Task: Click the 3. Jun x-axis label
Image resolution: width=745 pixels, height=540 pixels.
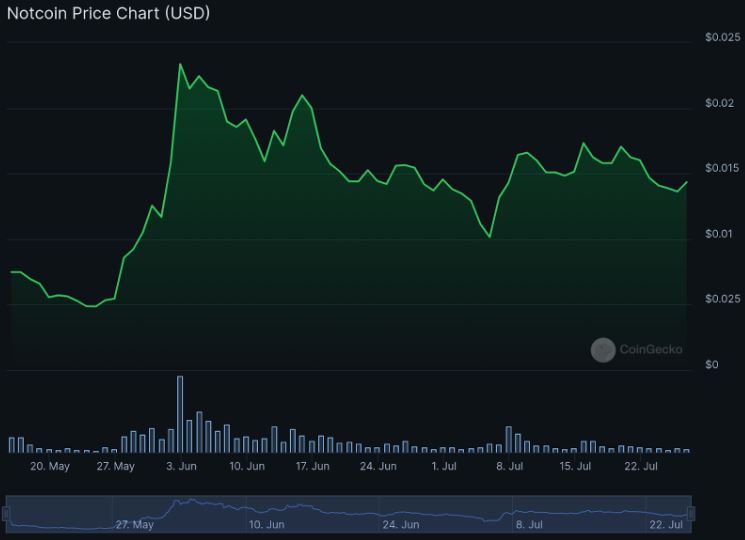Action: [x=181, y=466]
